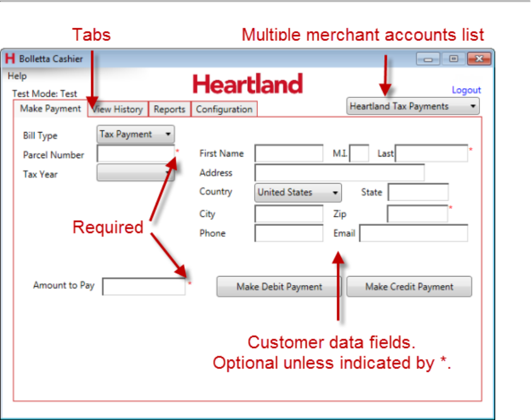Screen dimensions: 531x420
Task: Click the Last name input field
Action: pos(431,153)
